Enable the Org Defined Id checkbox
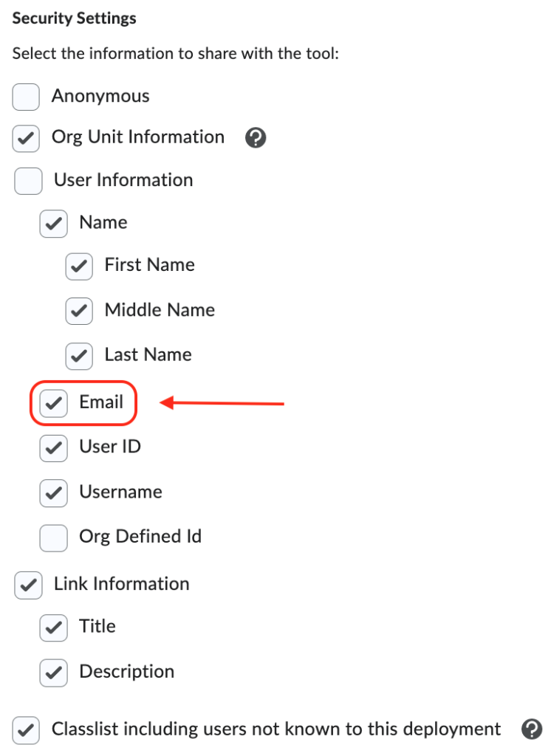Screen dimensions: 551x756 (x=54, y=538)
